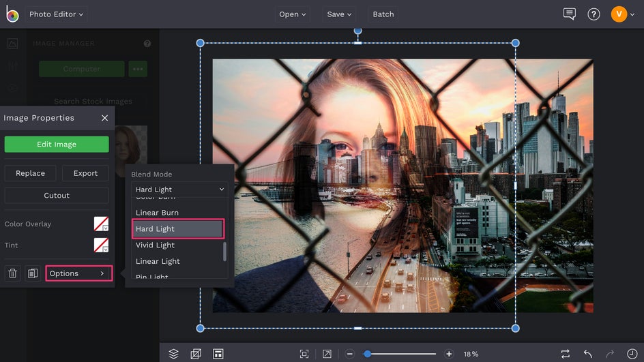Select Hard Light in the blend list
This screenshot has width=644, height=362.
(178, 229)
